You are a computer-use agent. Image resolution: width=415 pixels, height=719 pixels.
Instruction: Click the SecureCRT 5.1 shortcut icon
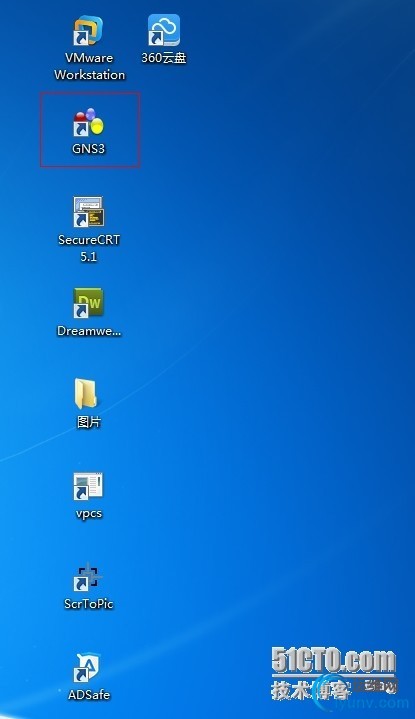[x=89, y=212]
